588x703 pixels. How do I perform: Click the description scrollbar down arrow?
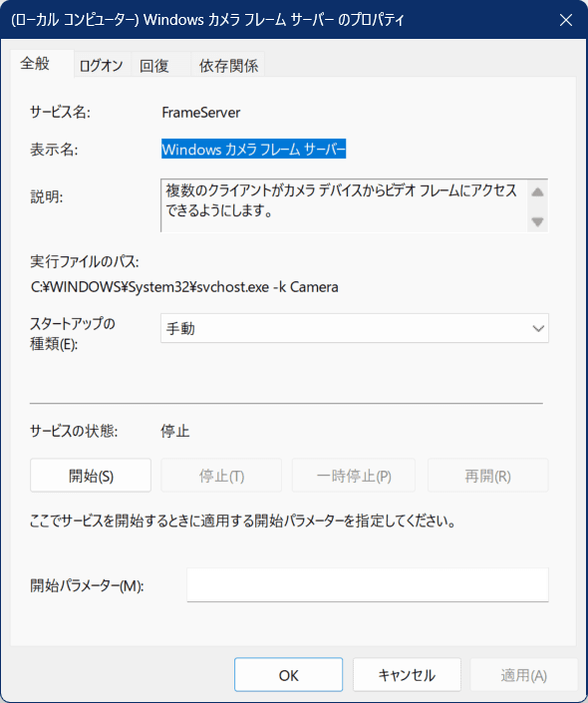click(537, 221)
